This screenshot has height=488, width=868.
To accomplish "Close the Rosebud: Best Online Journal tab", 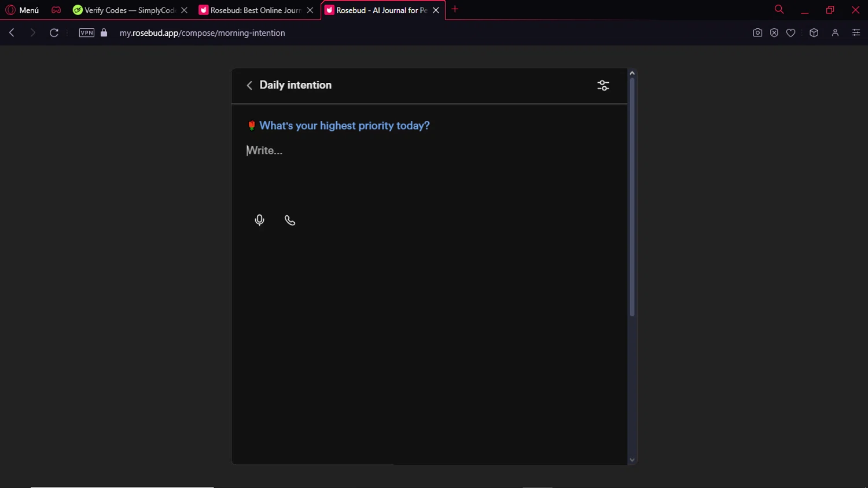I will tap(310, 10).
